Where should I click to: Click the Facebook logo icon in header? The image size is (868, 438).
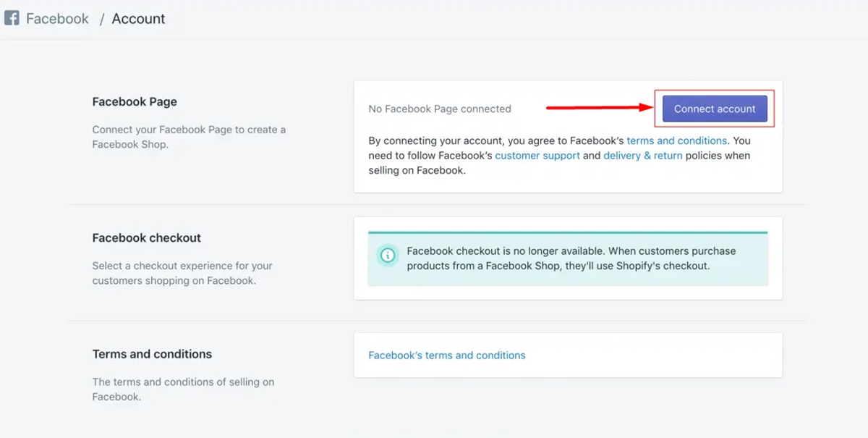click(12, 18)
